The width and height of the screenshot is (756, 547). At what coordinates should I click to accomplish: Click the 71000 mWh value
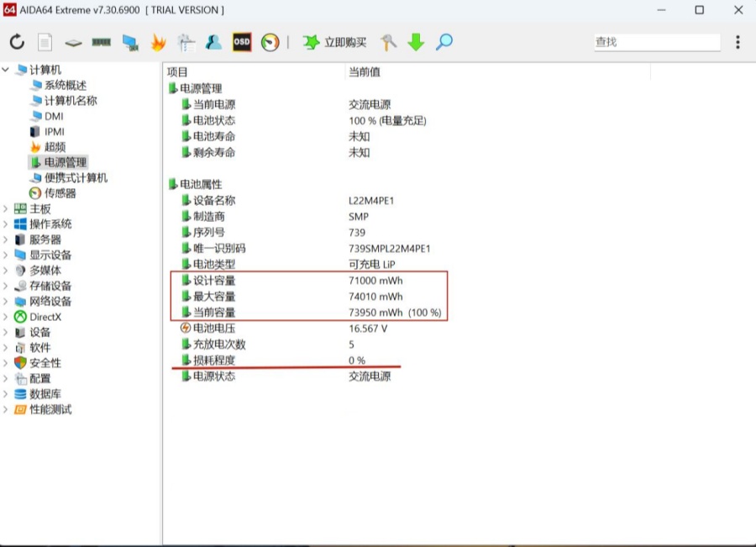click(375, 281)
